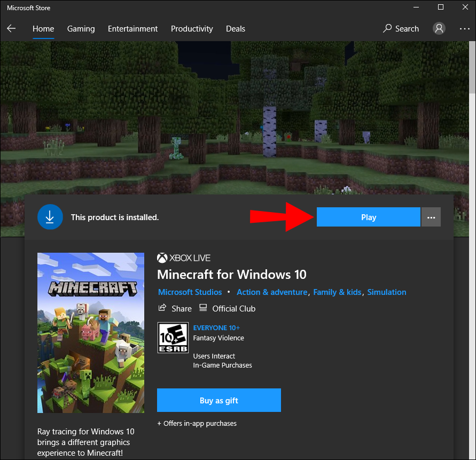The image size is (476, 460).
Task: Open the top-right See more ellipsis menu
Action: pyautogui.click(x=464, y=29)
